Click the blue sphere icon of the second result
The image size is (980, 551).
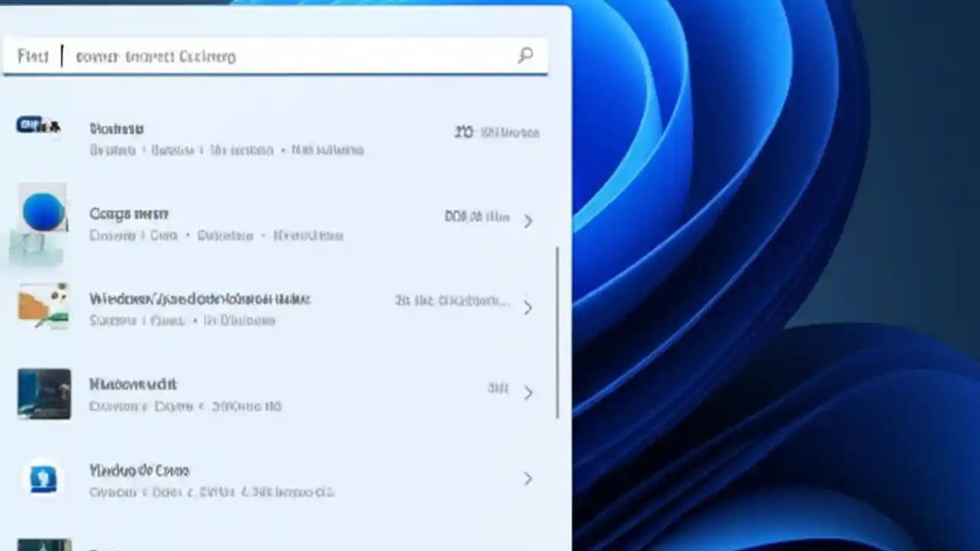tap(43, 212)
